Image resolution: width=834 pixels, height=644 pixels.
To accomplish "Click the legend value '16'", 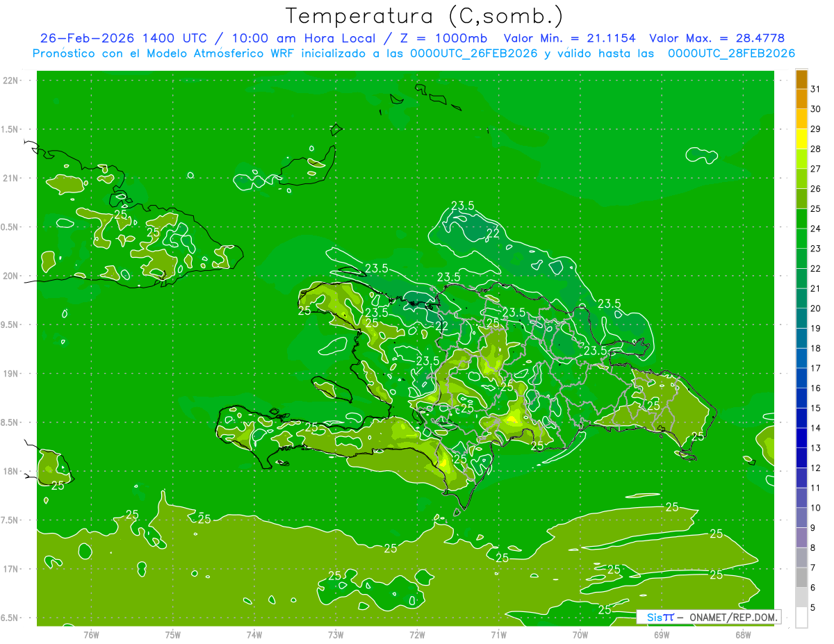I will [816, 388].
